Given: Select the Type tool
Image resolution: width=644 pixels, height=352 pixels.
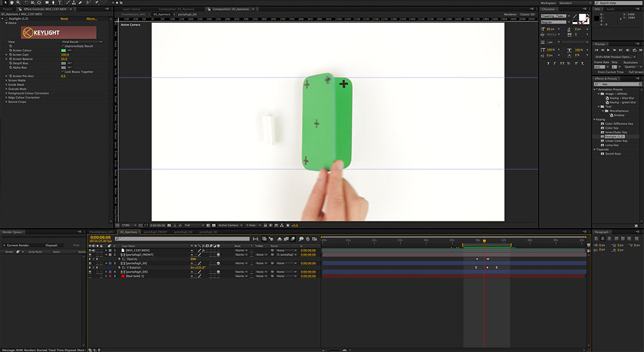Looking at the screenshot, I should coord(60,3).
